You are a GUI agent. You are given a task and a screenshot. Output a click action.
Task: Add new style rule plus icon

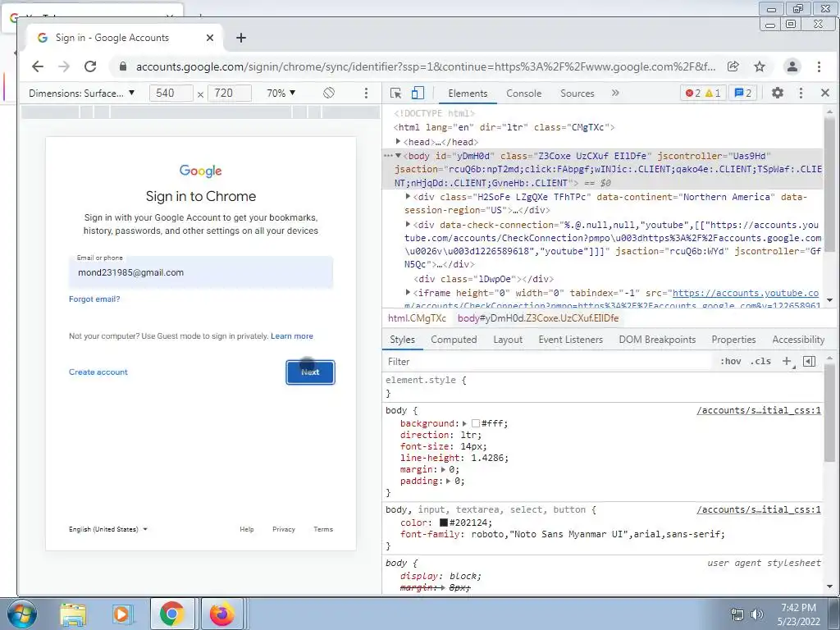point(787,361)
